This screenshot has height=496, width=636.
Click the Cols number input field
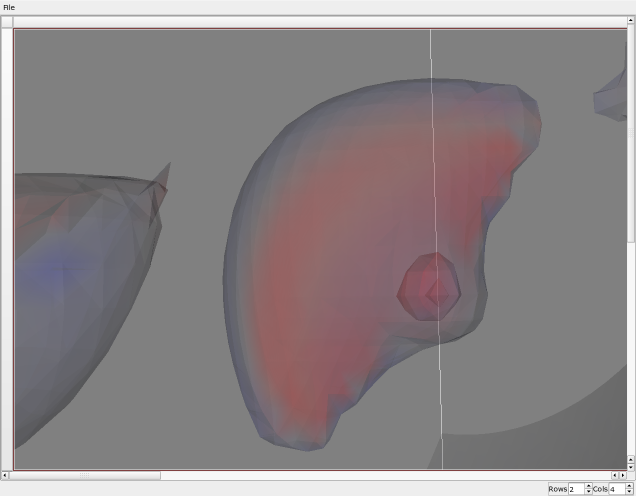point(617,489)
